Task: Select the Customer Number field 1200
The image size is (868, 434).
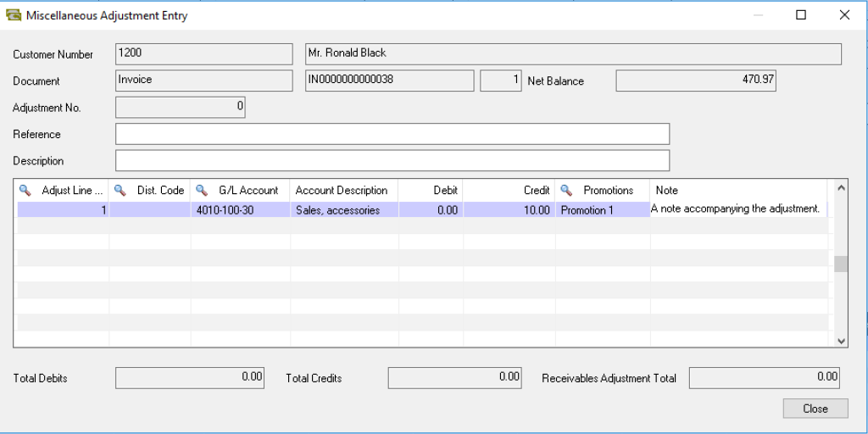Action: point(203,54)
